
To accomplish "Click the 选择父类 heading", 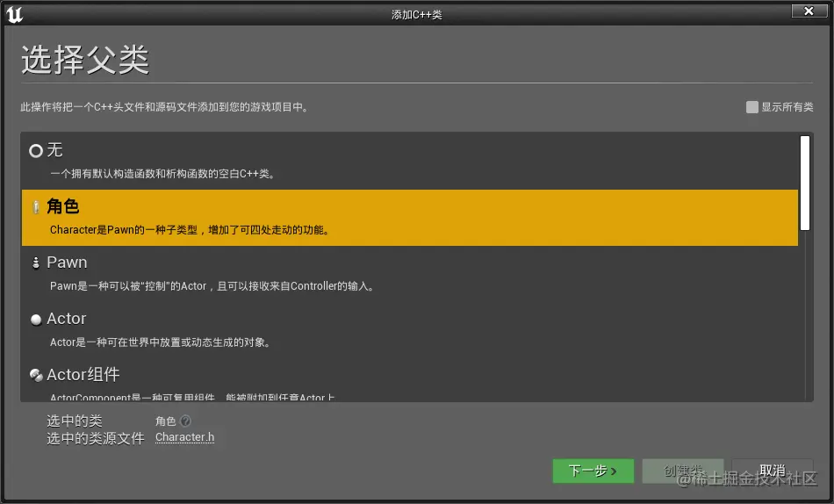I will point(85,59).
